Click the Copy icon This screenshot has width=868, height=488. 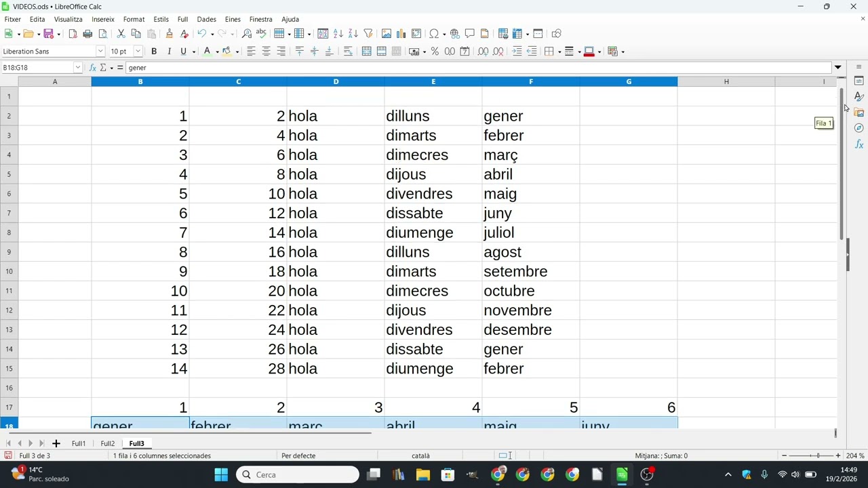(x=136, y=33)
